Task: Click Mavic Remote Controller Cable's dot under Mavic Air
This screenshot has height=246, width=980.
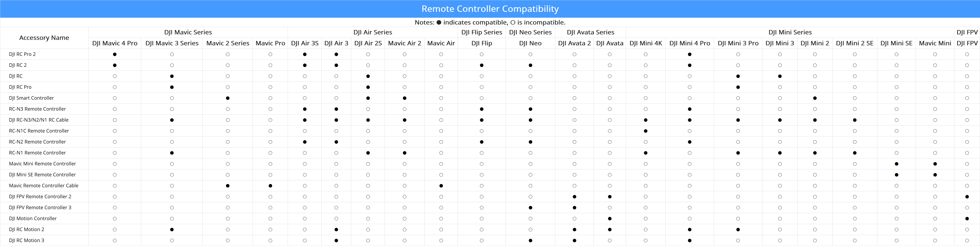Action: click(x=441, y=186)
